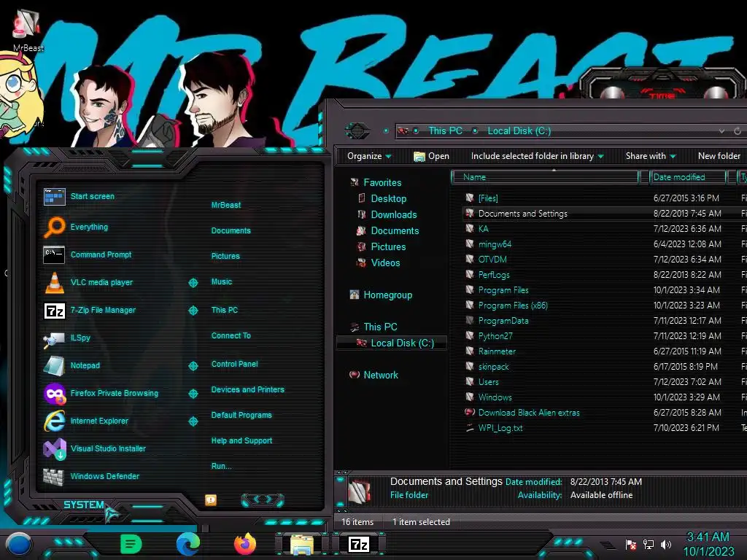Viewport: 747px width, 560px height.
Task: Expand VLC media player jump list arrow
Action: click(x=193, y=283)
